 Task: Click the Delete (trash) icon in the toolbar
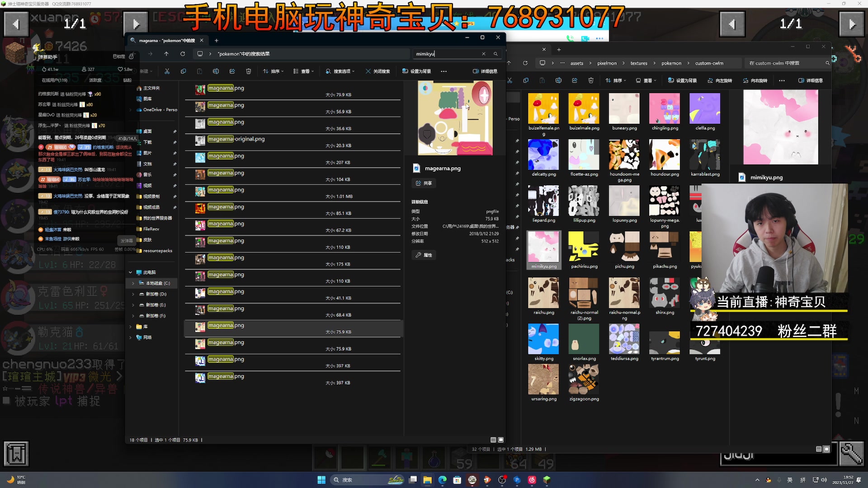[248, 71]
